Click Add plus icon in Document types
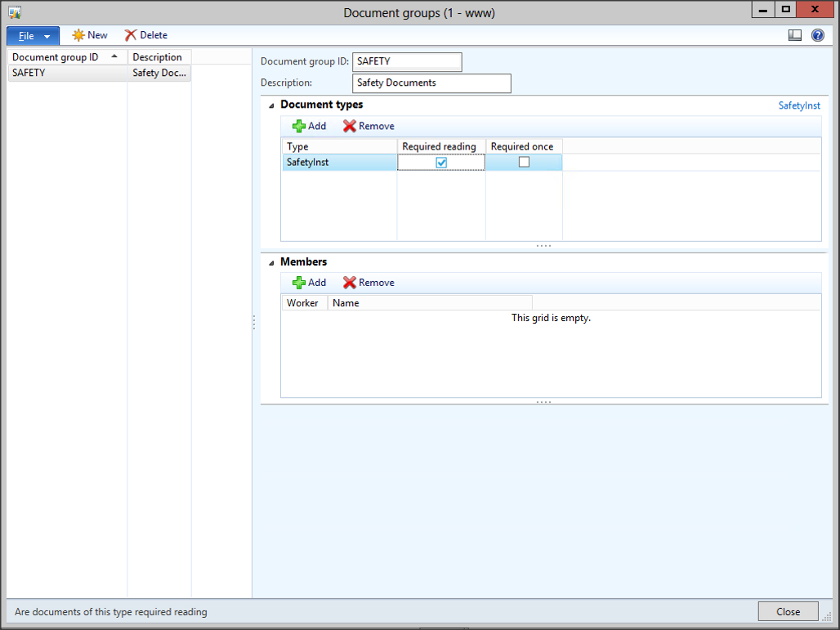The height and width of the screenshot is (630, 840). pos(299,126)
